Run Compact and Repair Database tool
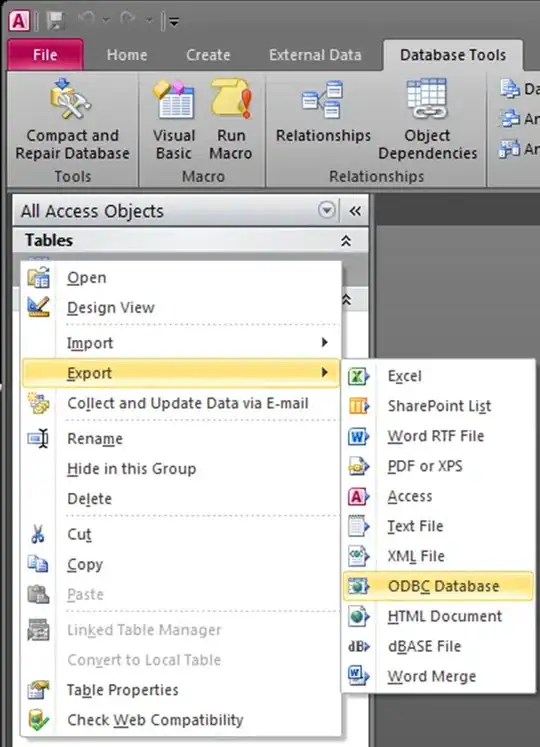Viewport: 540px width, 747px height. 72,119
